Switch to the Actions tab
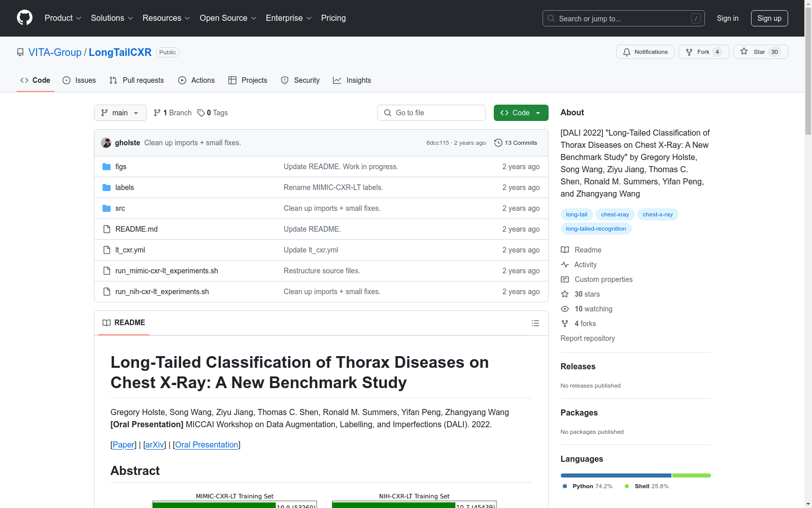 tap(196, 80)
